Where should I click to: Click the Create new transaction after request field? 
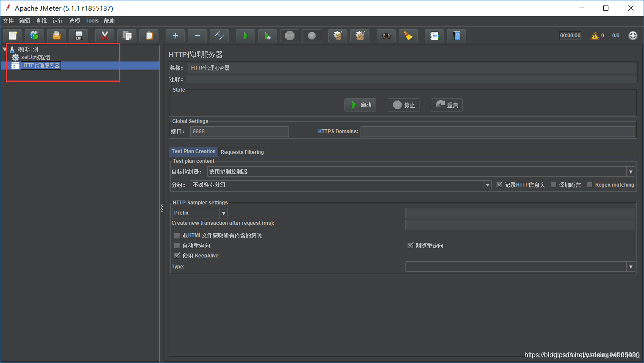click(x=520, y=225)
